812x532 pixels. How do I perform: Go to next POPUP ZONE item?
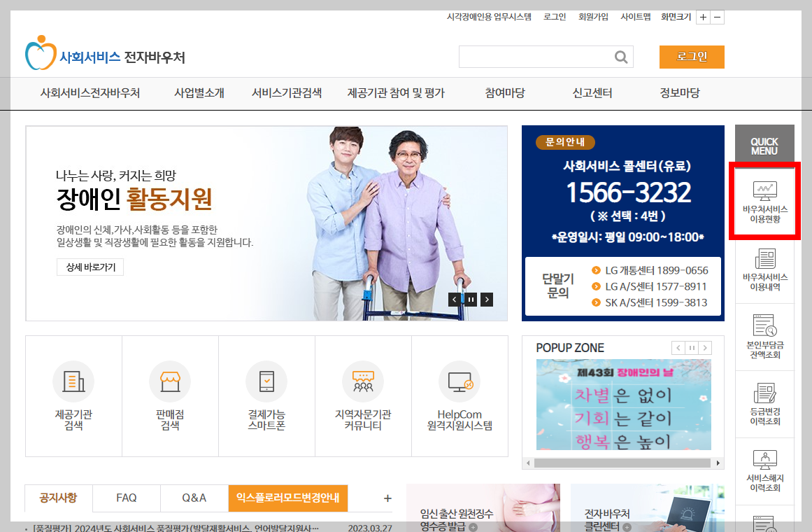click(705, 348)
